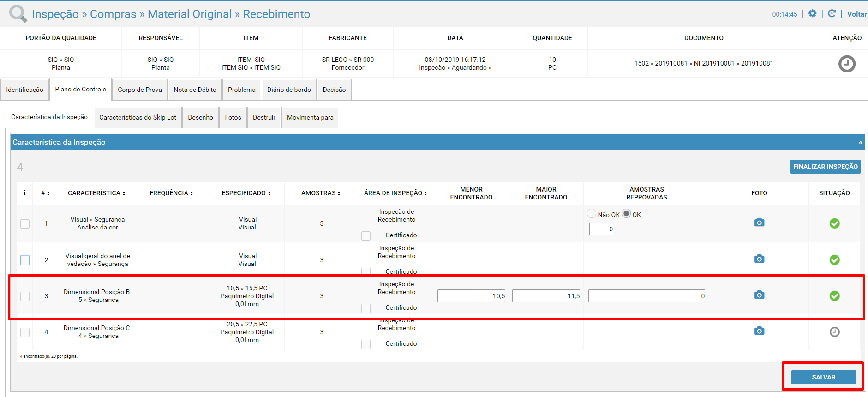Image resolution: width=868 pixels, height=397 pixels.
Task: Tick Certificado checkbox in row 4
Action: click(x=366, y=344)
